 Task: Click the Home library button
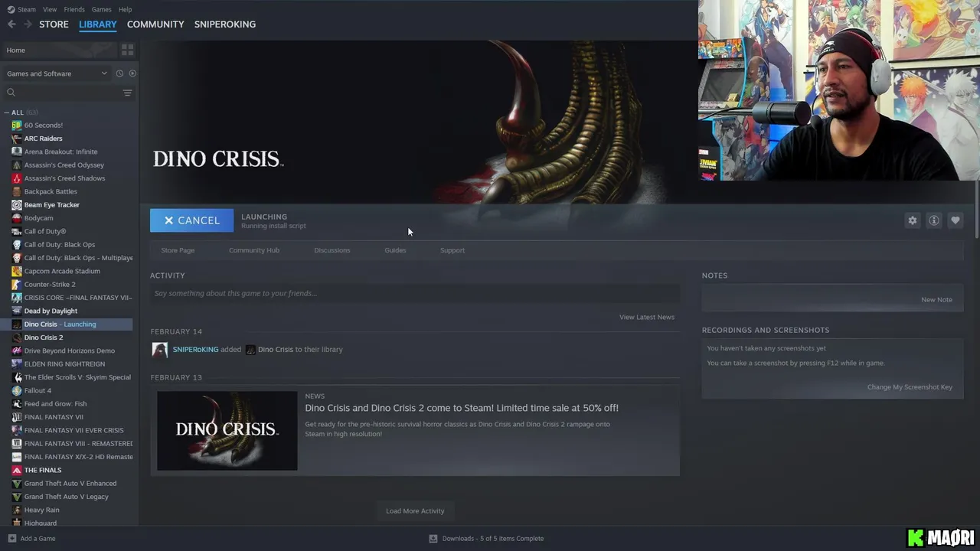click(x=59, y=50)
